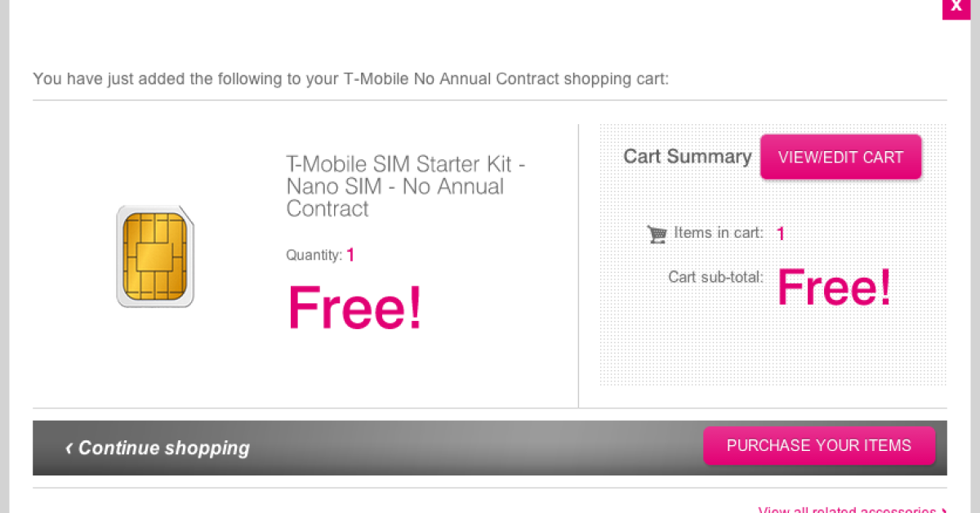Click the items in cart count number
The width and height of the screenshot is (980, 513).
pos(781,234)
